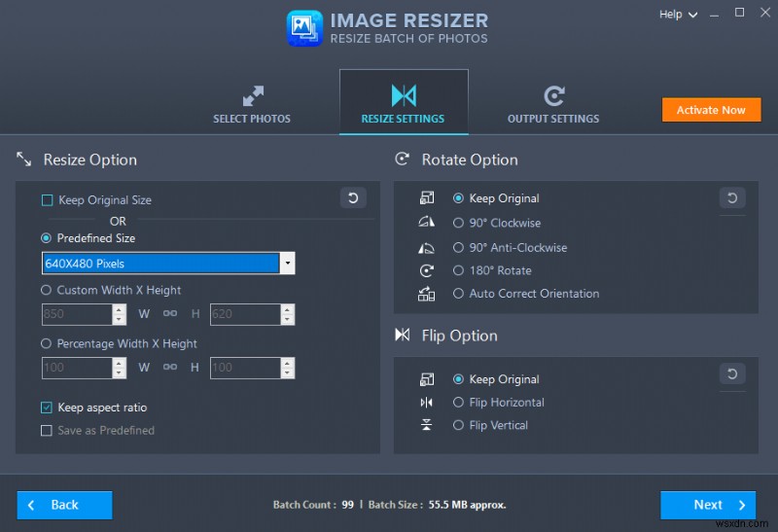Click the 180° Rotate icon
Screen dimensions: 778x532
click(x=427, y=270)
